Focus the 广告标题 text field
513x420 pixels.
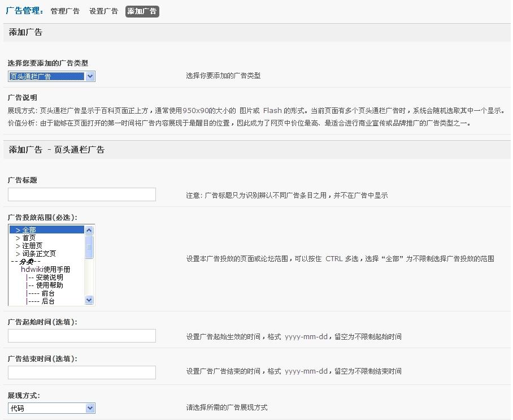point(82,195)
